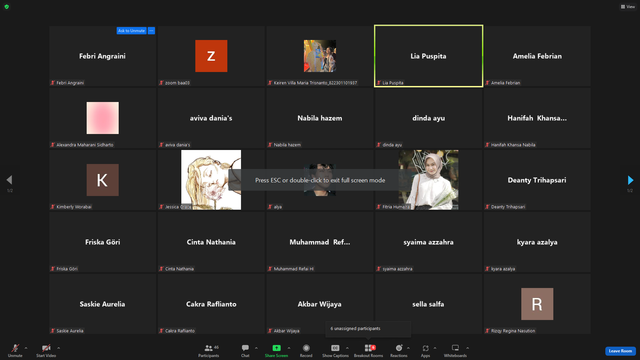Select kyara azalya's tile name
Viewport: 640px width, 360px height.
pyautogui.click(x=537, y=242)
